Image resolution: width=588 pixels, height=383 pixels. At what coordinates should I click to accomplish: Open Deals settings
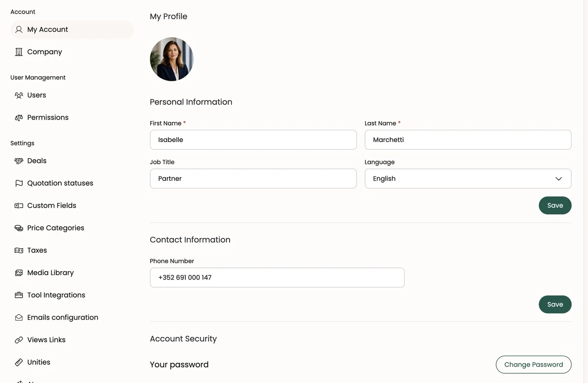pyautogui.click(x=72, y=161)
